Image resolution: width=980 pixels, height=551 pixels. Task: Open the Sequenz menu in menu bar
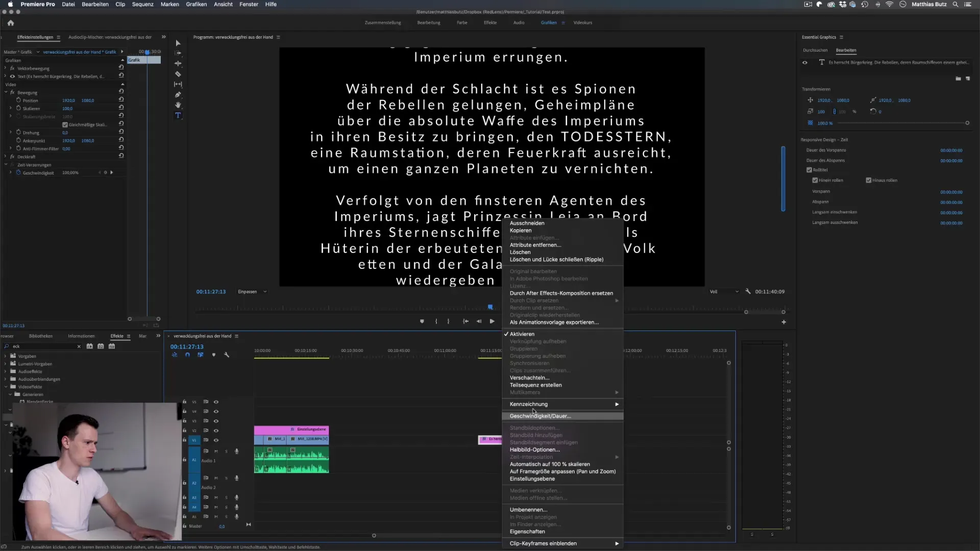pos(142,4)
